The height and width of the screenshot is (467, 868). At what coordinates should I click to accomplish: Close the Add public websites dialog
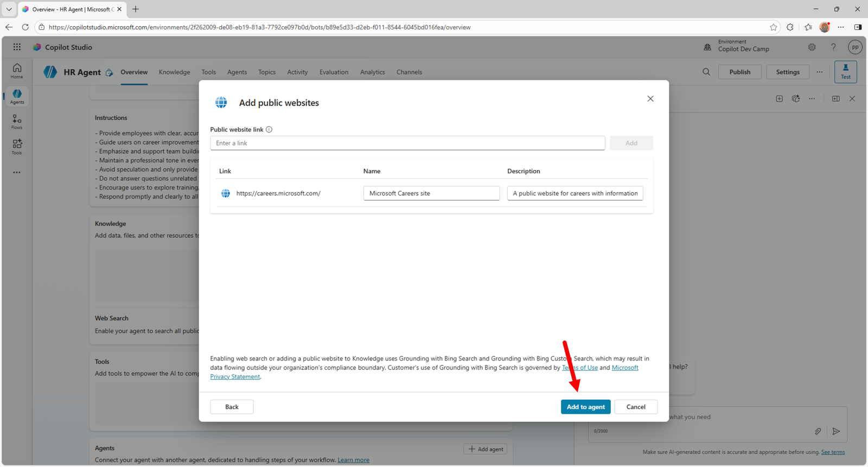(650, 99)
